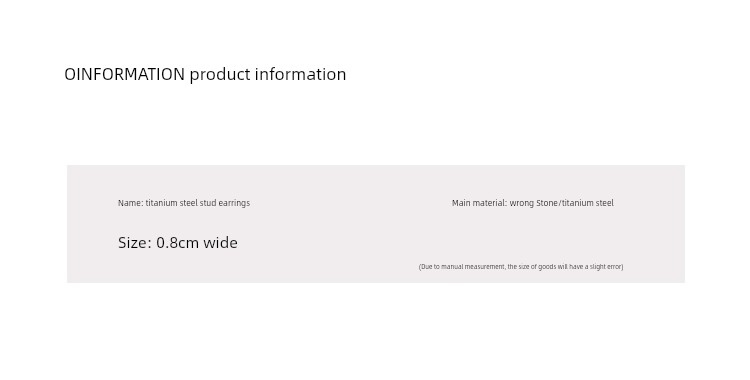The width and height of the screenshot is (750, 380).
Task: Click the 'Main material:' label
Action: tap(479, 203)
